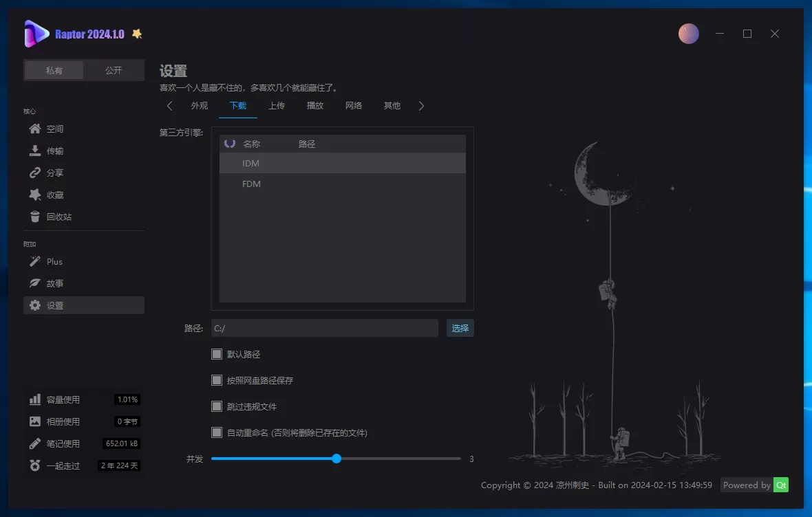The image size is (812, 517).
Task: Click the 容量使用 storage usage icon
Action: [34, 399]
